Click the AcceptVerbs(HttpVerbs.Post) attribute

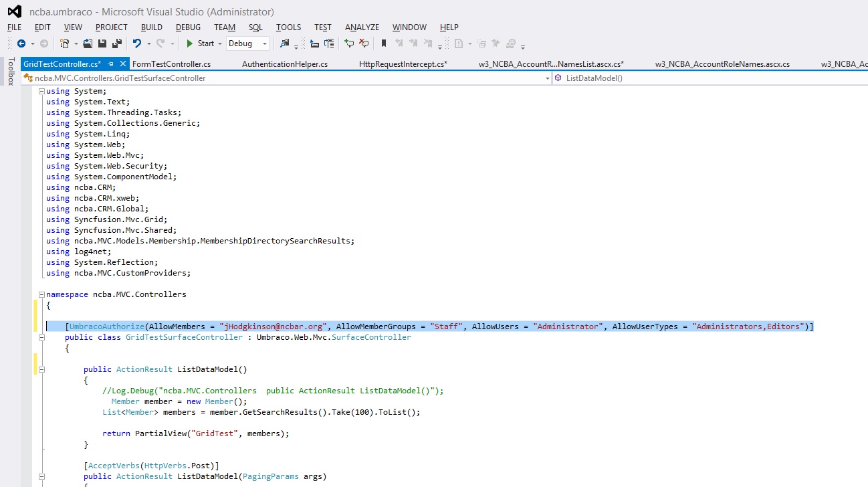click(151, 466)
